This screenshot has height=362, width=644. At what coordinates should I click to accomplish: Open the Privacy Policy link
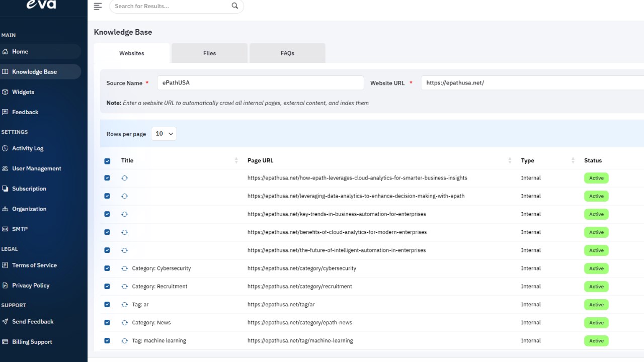point(31,286)
